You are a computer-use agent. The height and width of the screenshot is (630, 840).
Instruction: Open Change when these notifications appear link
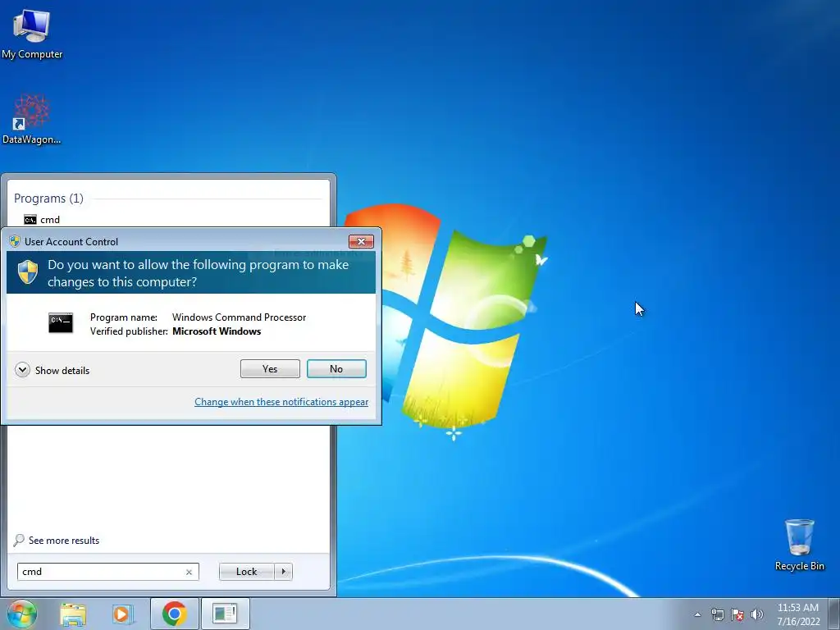(281, 402)
